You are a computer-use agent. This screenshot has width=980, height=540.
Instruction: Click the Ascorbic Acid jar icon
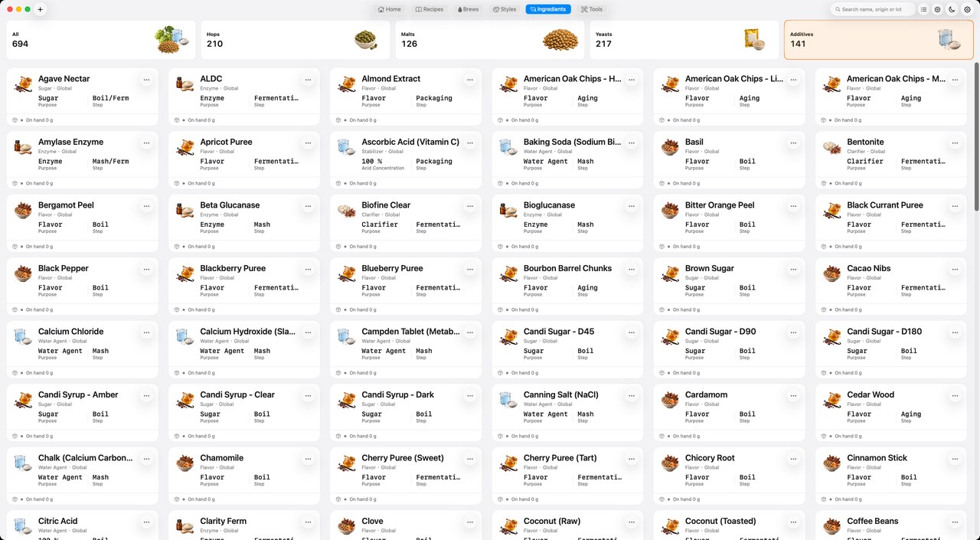347,147
